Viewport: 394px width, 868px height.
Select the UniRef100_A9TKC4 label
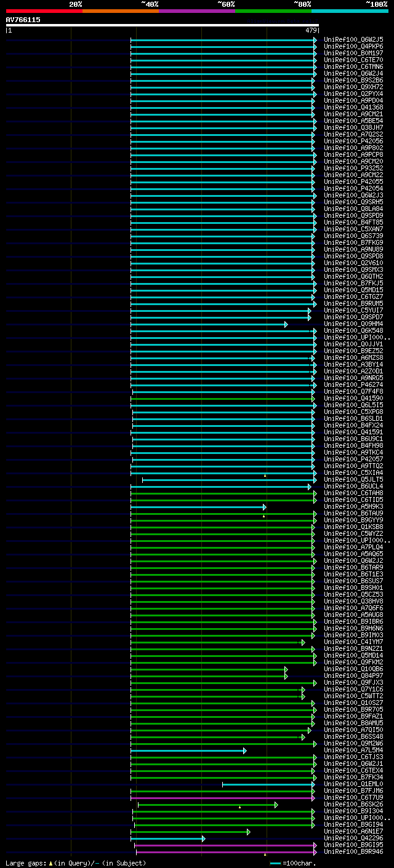pos(353,453)
